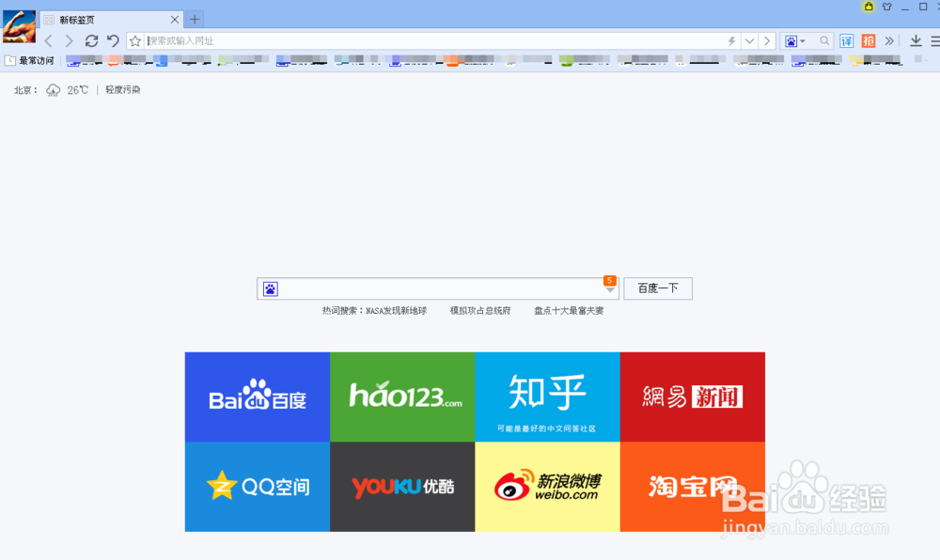Open the Translate (译) tool
Viewport: 940px width, 560px height.
tap(846, 41)
